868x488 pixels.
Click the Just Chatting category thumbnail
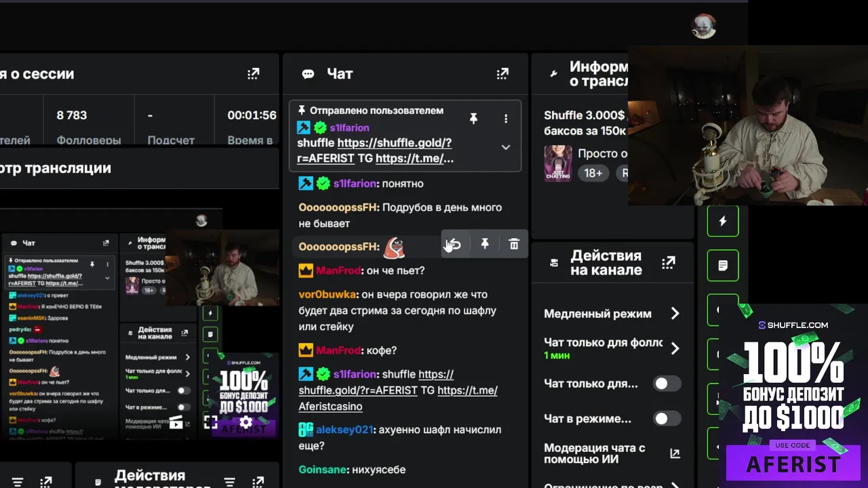point(558,163)
